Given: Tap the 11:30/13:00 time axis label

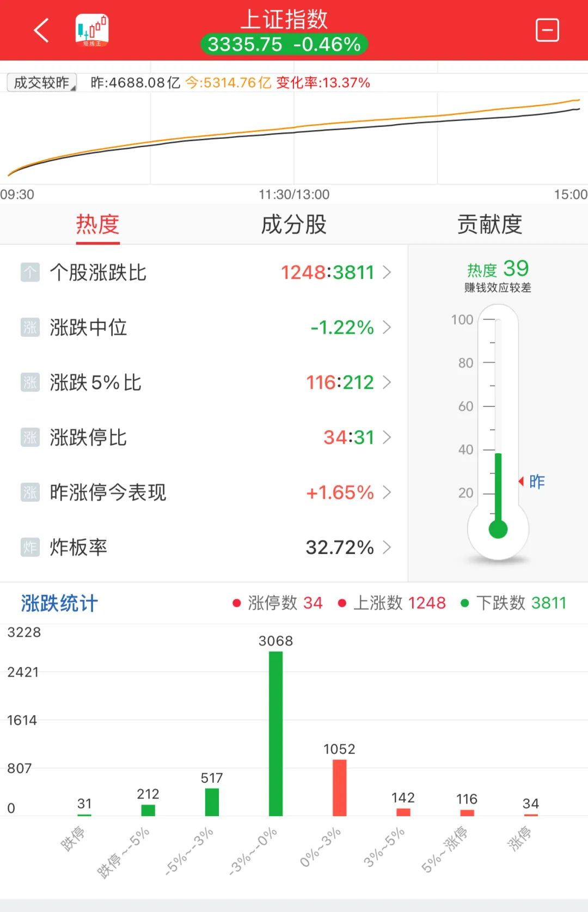Looking at the screenshot, I should (x=294, y=194).
